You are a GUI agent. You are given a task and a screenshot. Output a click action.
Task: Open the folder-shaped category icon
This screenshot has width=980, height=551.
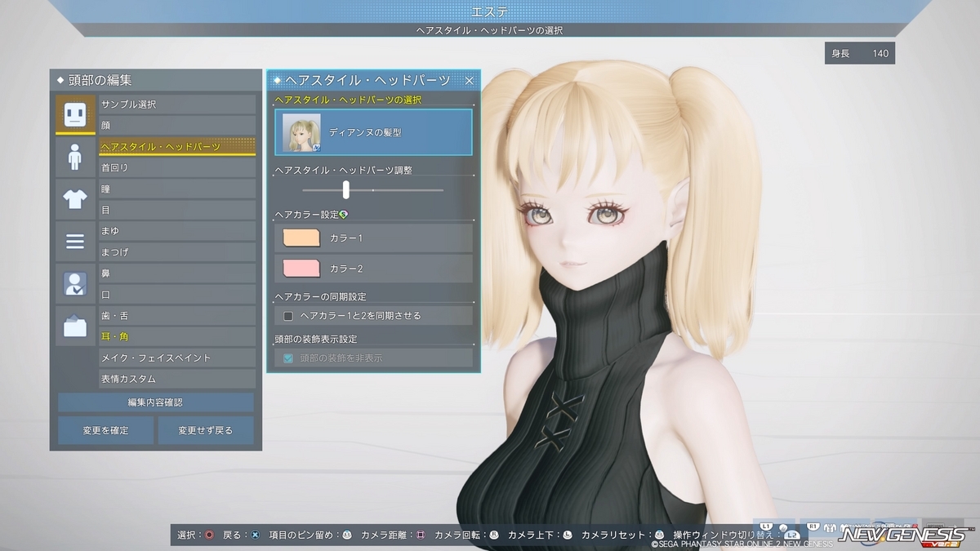[x=75, y=327]
